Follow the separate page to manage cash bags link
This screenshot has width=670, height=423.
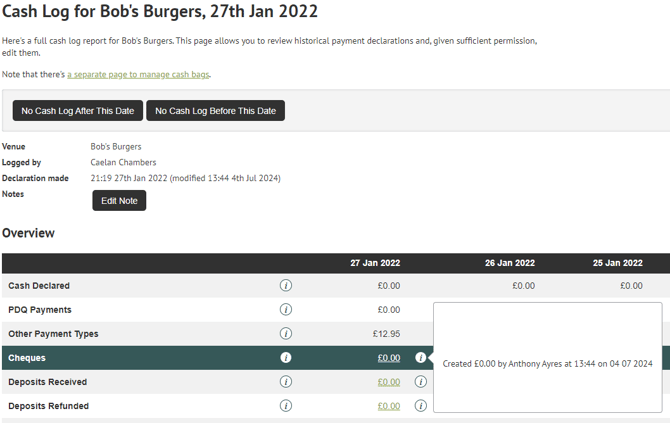coord(138,74)
